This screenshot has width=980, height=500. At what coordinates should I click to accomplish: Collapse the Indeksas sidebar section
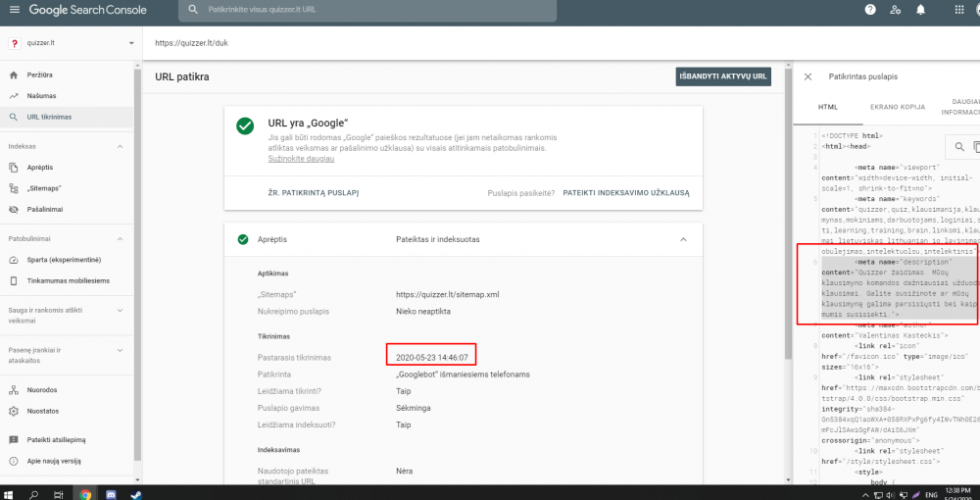(120, 146)
